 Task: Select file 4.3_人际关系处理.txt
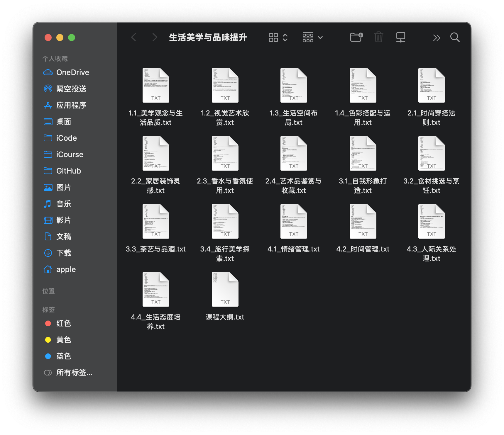[x=432, y=233]
